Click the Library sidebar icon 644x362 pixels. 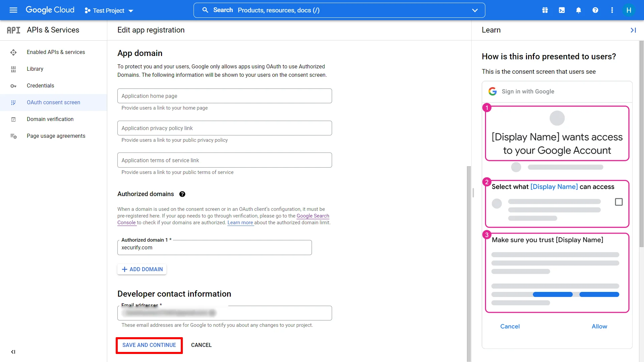click(13, 69)
